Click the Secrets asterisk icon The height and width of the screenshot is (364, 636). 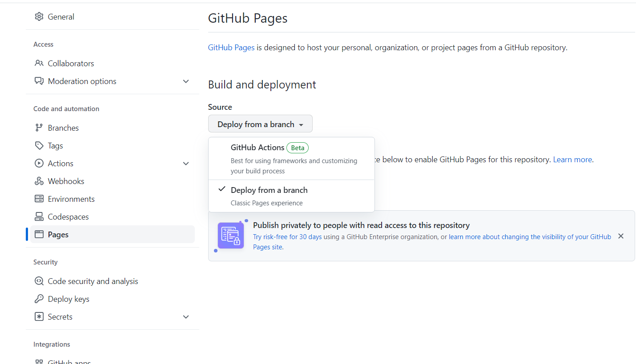tap(39, 317)
